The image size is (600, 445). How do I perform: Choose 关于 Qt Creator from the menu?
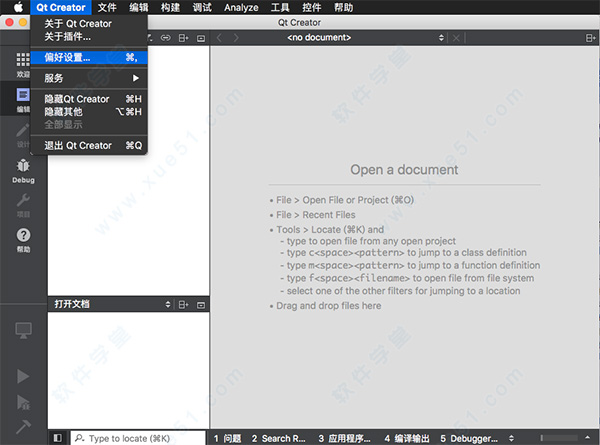tap(89, 24)
